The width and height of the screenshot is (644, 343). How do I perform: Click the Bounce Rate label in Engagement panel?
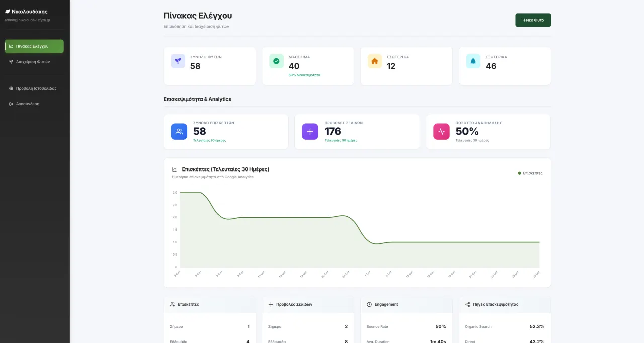tap(377, 327)
